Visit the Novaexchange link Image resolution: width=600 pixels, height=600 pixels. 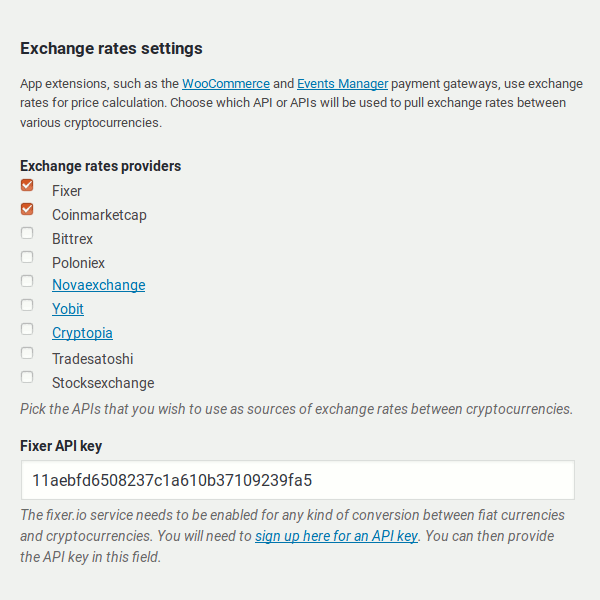point(98,285)
